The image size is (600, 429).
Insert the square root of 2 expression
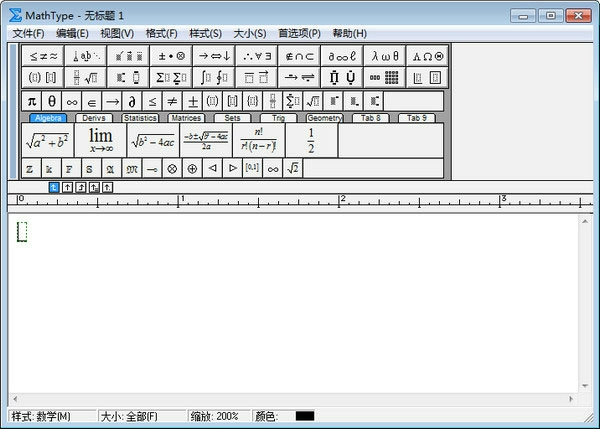[x=292, y=169]
